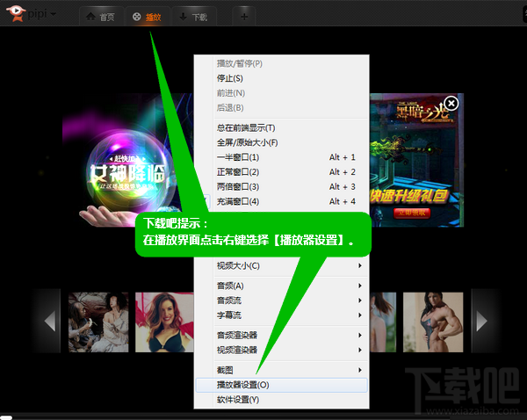
Task: Expand the 字幕流 submenu
Action: (x=281, y=315)
